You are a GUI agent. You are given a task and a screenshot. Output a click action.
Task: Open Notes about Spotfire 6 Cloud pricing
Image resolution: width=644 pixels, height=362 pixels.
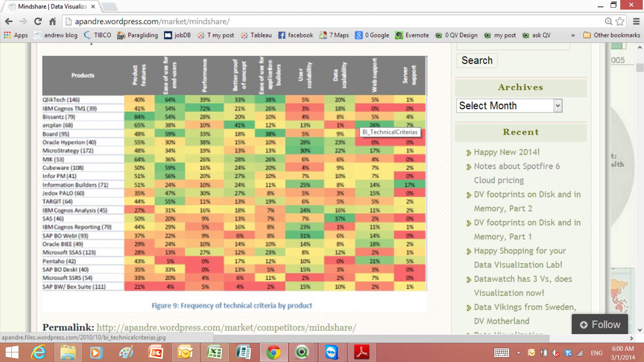(517, 173)
